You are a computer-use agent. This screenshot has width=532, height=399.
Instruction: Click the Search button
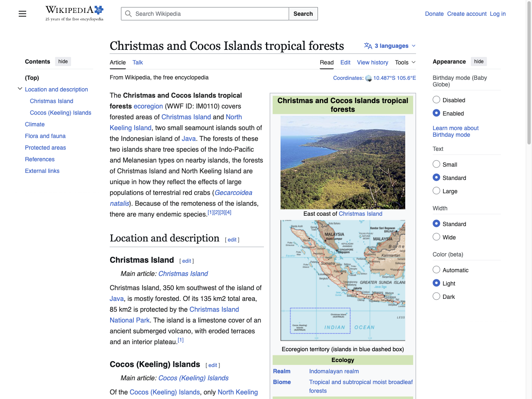tap(303, 14)
